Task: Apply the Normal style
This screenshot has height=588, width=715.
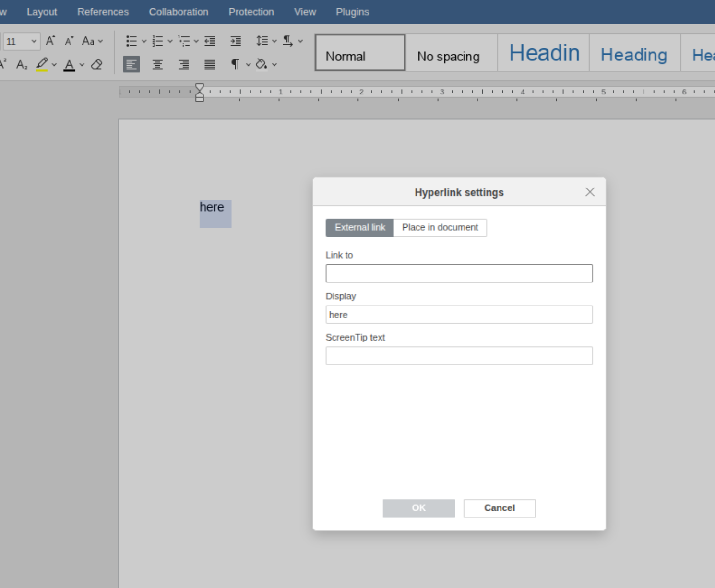Action: [360, 52]
